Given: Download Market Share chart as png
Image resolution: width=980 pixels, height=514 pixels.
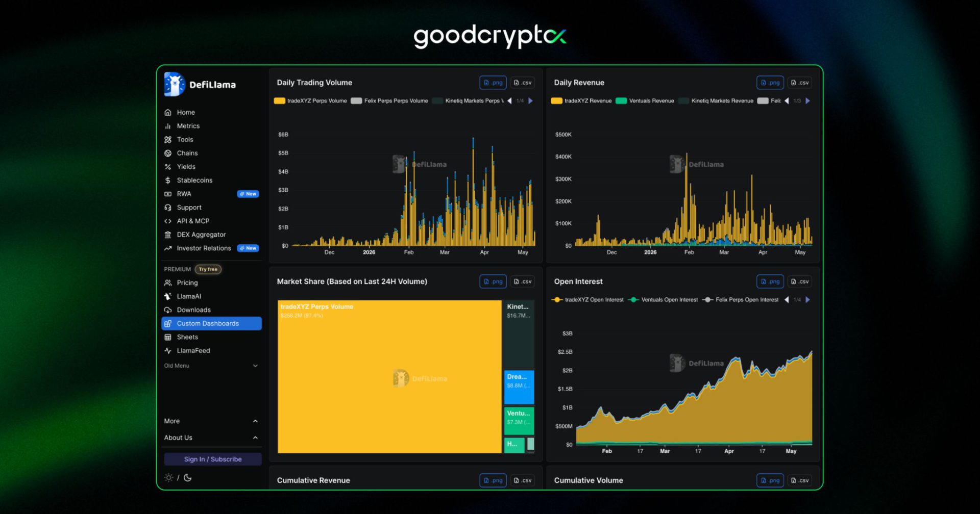Looking at the screenshot, I should (493, 281).
